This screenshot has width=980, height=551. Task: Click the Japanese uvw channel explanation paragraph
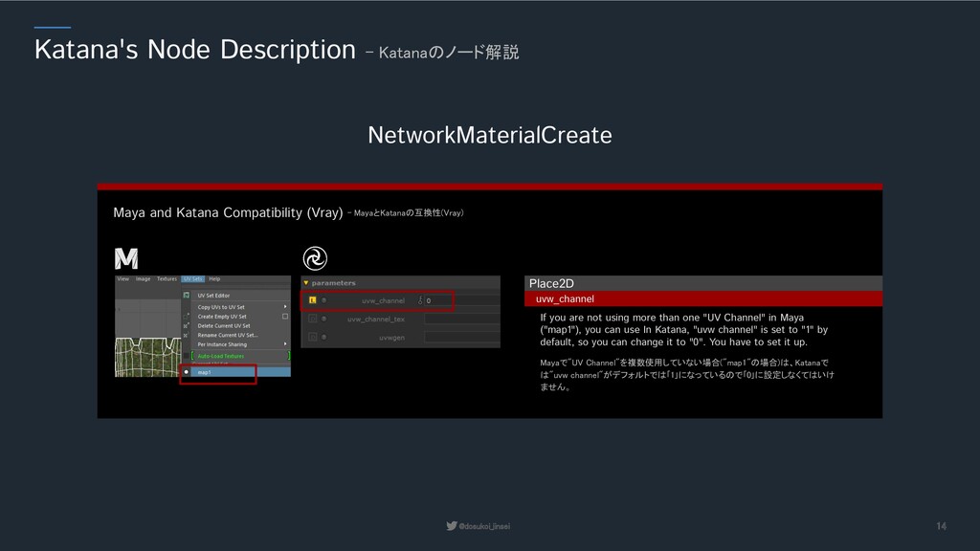tap(687, 374)
